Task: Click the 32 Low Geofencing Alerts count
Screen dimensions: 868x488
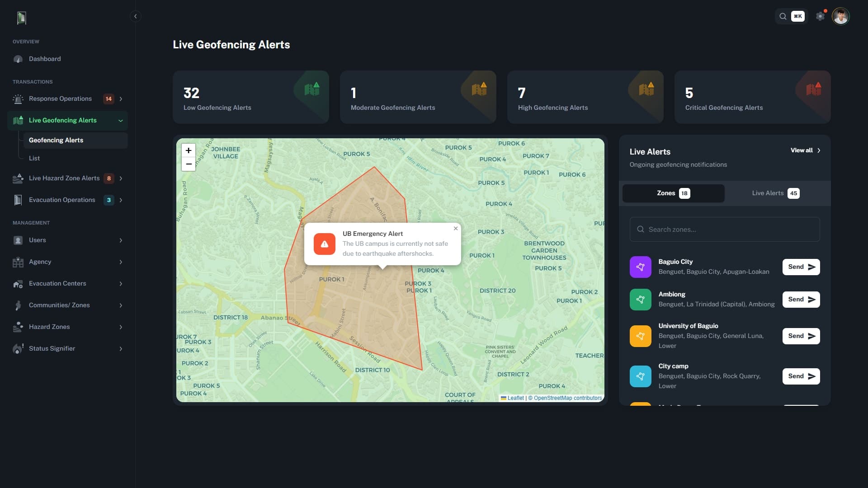Action: point(191,93)
